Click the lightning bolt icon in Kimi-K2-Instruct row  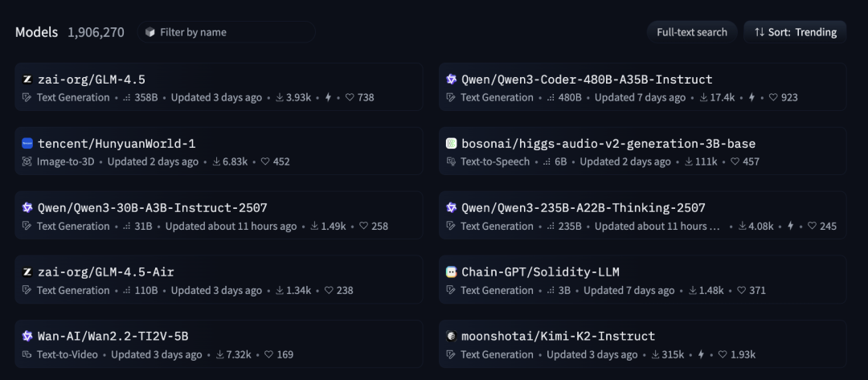pos(701,354)
